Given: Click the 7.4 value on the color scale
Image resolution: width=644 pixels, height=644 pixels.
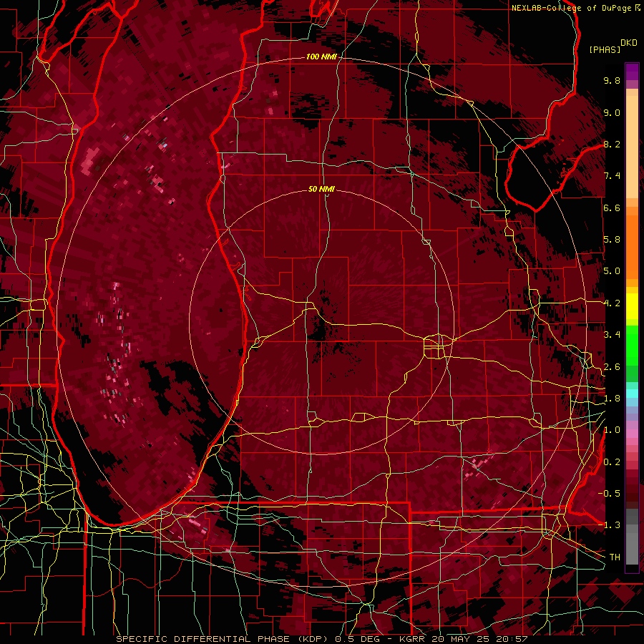Looking at the screenshot, I should pyautogui.click(x=612, y=176).
